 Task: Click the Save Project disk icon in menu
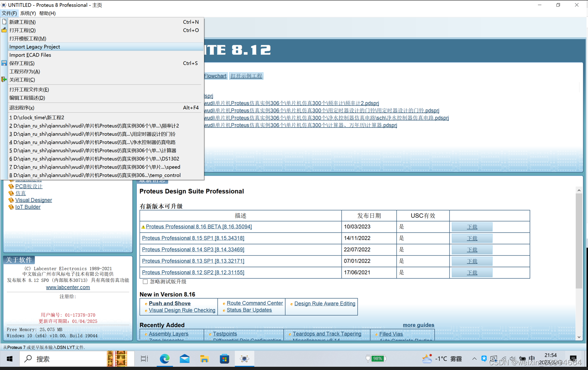[4, 63]
